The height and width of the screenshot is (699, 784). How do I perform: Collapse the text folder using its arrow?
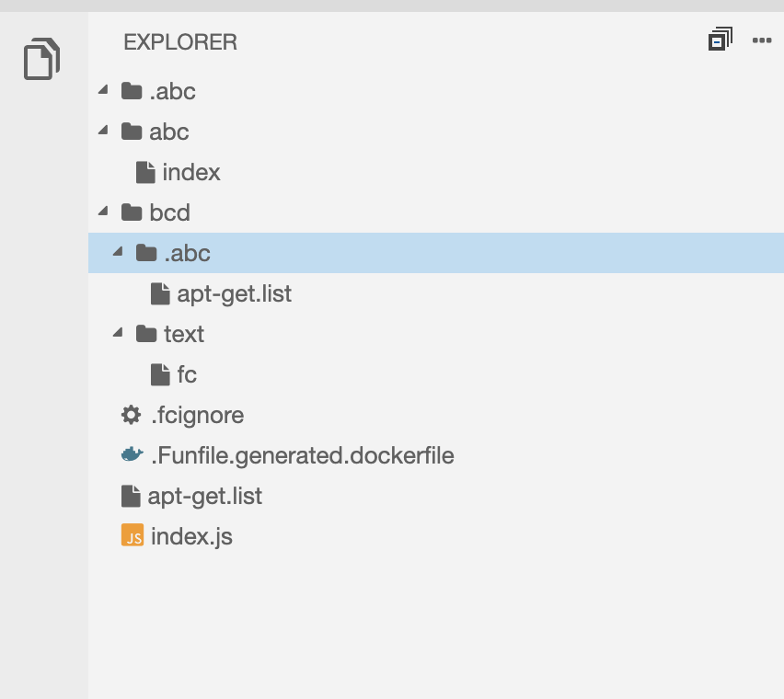[x=118, y=333]
